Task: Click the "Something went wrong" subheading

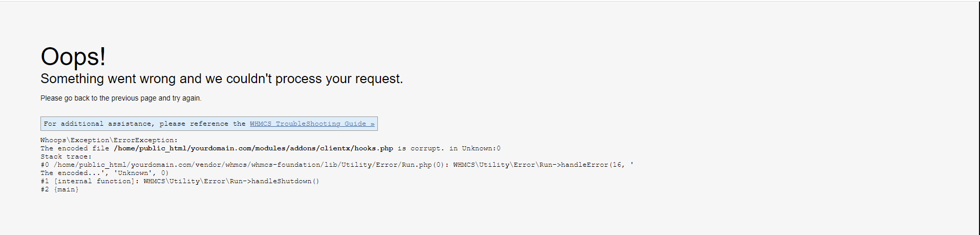Action: click(221, 79)
